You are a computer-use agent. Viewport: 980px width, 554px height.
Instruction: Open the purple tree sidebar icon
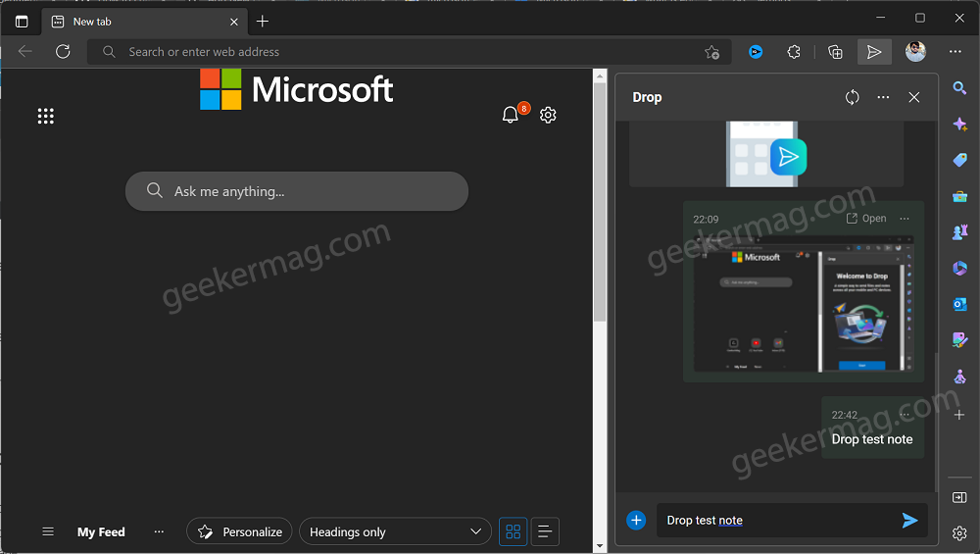pos(959,377)
